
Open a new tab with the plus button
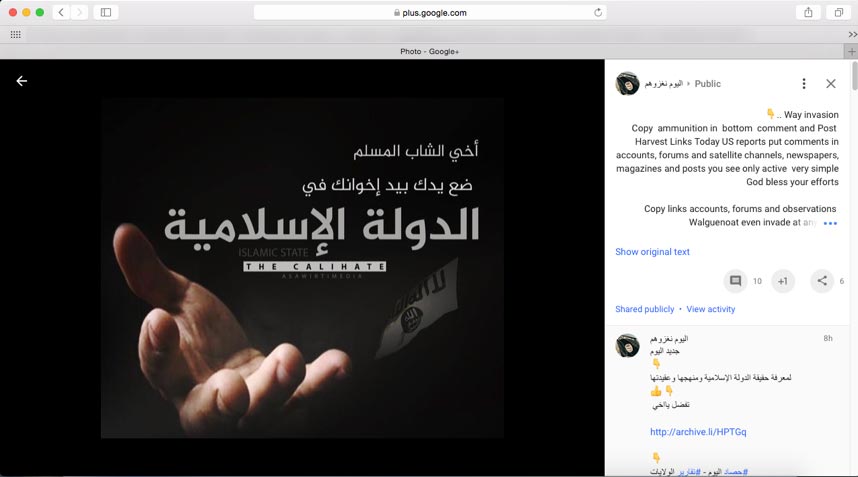(851, 51)
